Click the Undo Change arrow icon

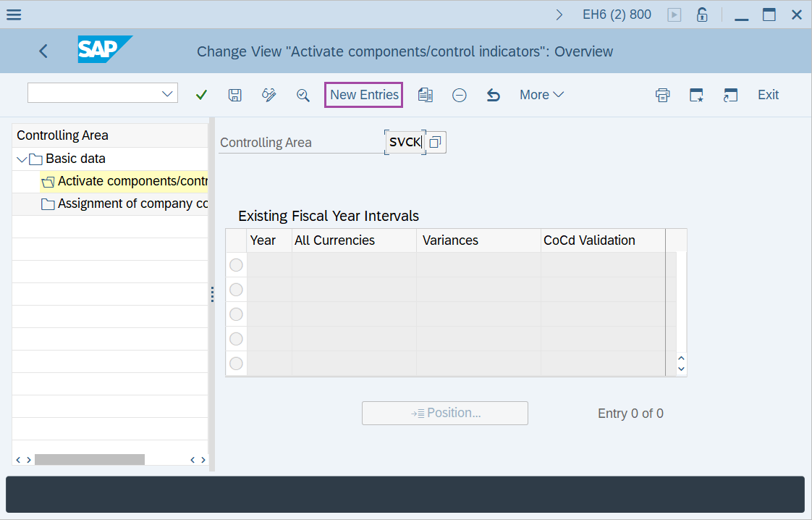coord(494,95)
